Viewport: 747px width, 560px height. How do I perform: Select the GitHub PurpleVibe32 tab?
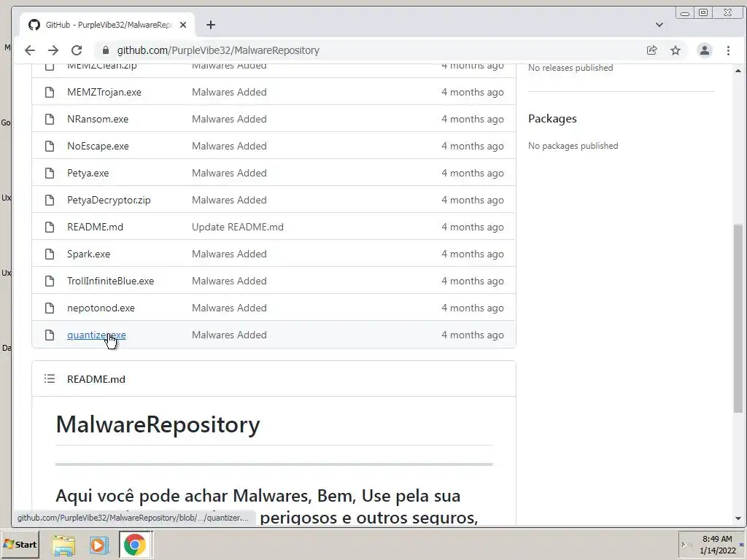108,25
